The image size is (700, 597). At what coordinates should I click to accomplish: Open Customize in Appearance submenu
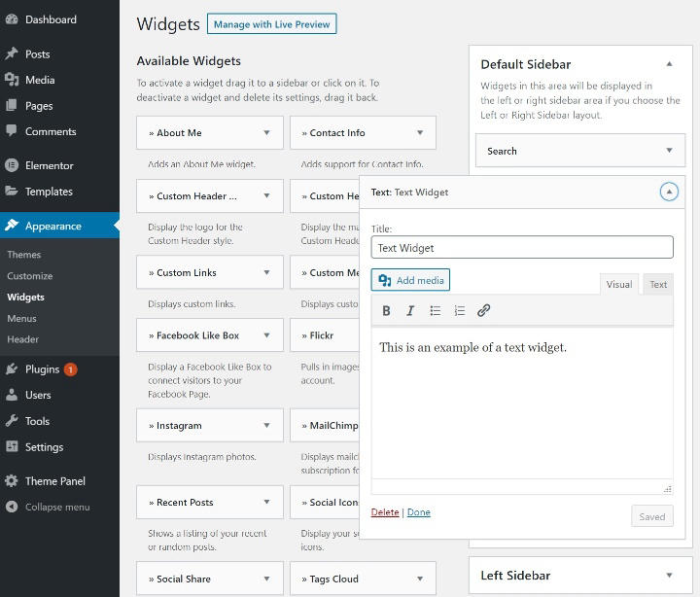click(x=30, y=276)
